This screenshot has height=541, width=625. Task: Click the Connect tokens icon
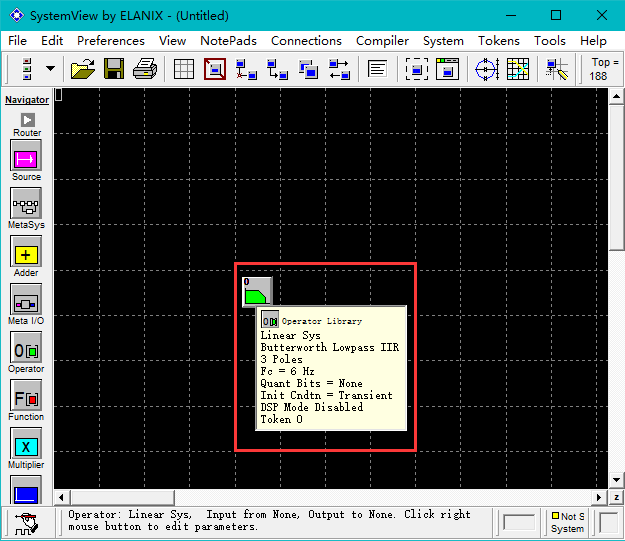pos(277,69)
